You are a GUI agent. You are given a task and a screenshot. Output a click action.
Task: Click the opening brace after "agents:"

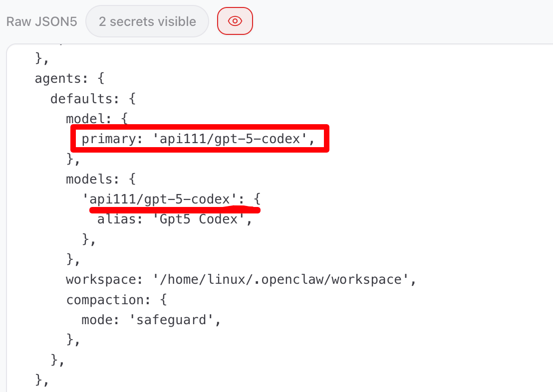100,78
